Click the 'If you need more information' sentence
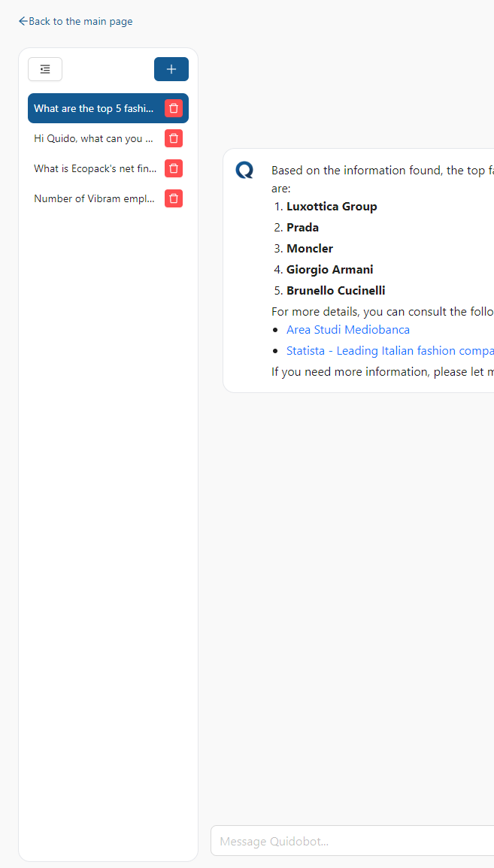The width and height of the screenshot is (494, 868). (383, 371)
